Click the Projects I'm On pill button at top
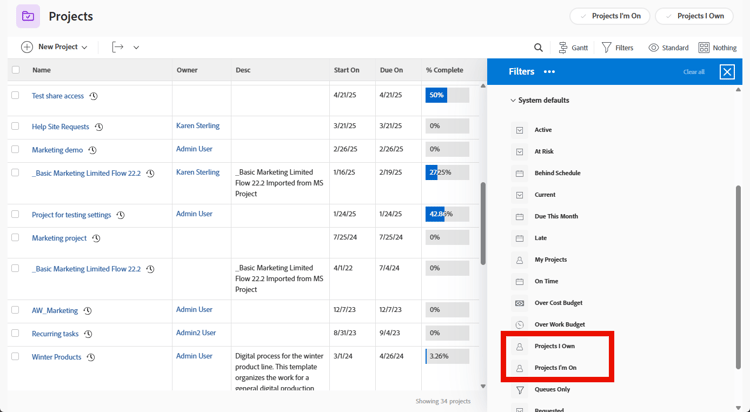This screenshot has height=412, width=750. [610, 16]
